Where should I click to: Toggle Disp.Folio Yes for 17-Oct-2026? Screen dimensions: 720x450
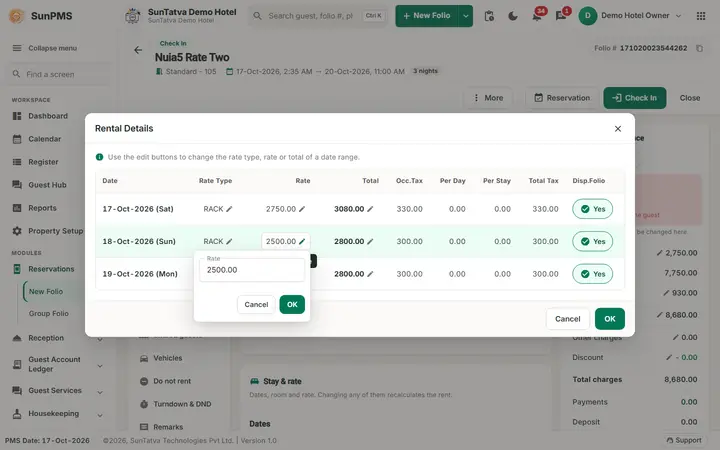coord(592,209)
